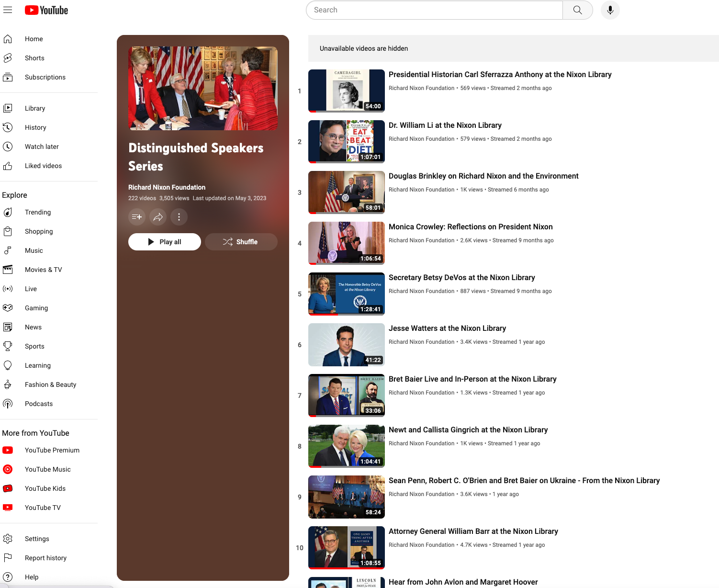Click the Library icon
719x588 pixels.
8,108
